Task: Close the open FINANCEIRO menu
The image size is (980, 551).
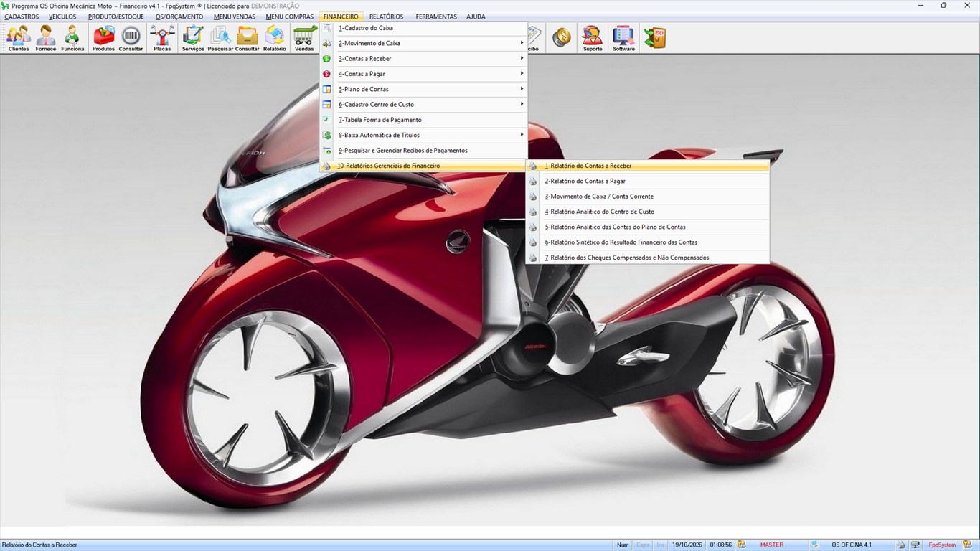Action: (341, 17)
